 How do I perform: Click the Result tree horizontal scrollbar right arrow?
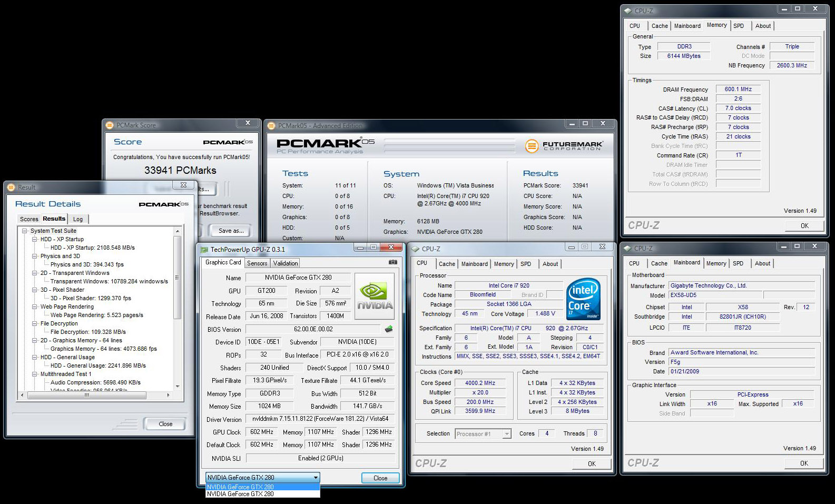168,395
